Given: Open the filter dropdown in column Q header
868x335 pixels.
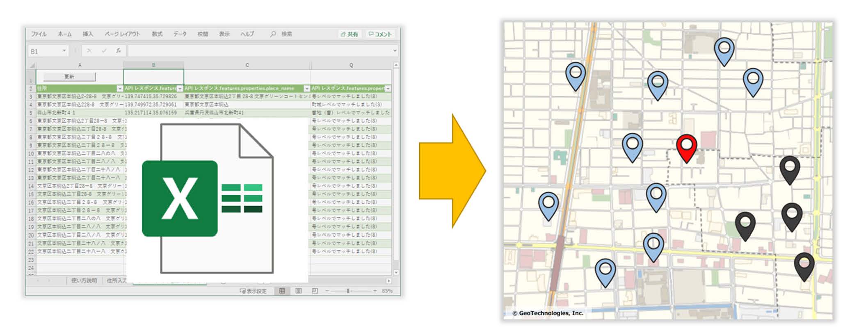Looking at the screenshot, I should (388, 89).
